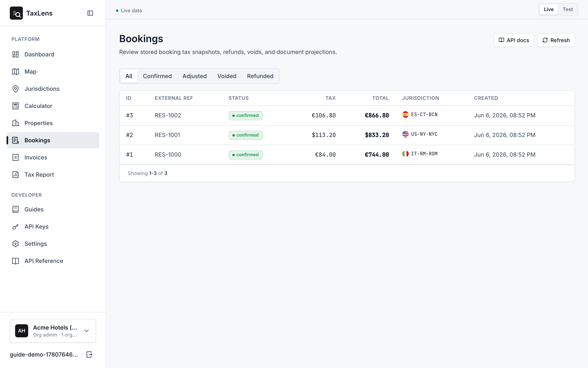Select the Confirmed tab

(157, 76)
